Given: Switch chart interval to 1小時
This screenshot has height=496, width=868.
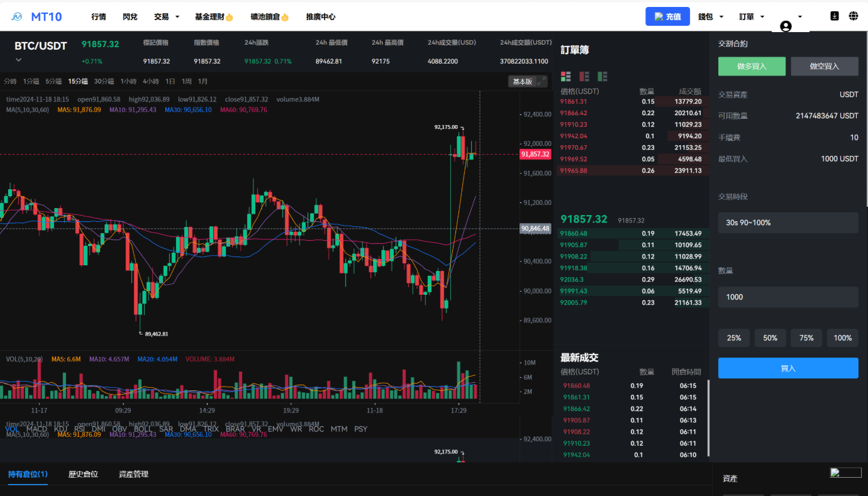Looking at the screenshot, I should (129, 81).
